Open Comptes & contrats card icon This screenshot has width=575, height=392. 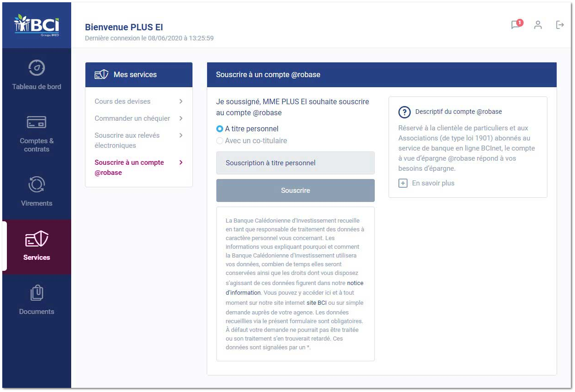37,122
